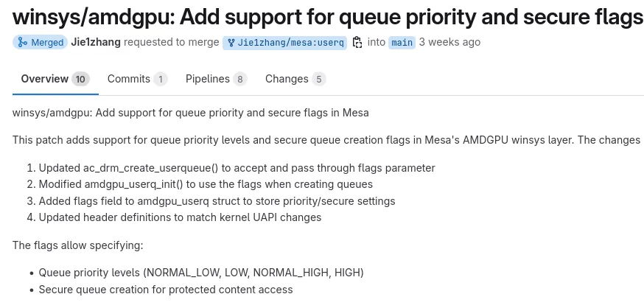Open the Overview tab
Image resolution: width=644 pixels, height=308 pixels.
pos(44,79)
